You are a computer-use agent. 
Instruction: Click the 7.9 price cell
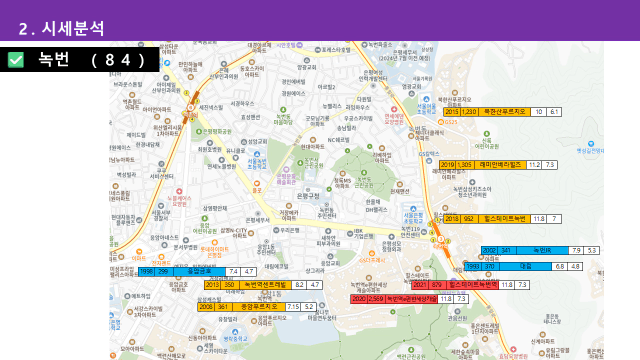576,251
